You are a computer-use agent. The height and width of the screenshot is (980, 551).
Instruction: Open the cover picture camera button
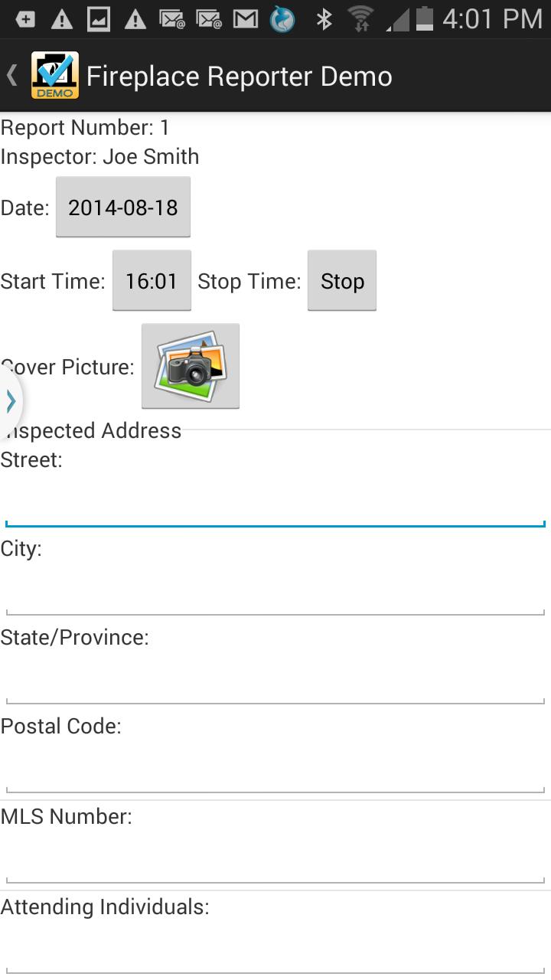point(191,366)
